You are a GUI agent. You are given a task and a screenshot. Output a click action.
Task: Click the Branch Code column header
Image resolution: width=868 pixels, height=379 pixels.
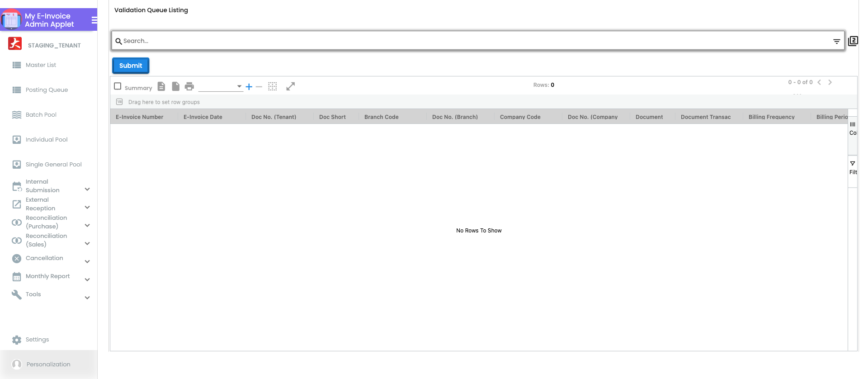tap(382, 117)
